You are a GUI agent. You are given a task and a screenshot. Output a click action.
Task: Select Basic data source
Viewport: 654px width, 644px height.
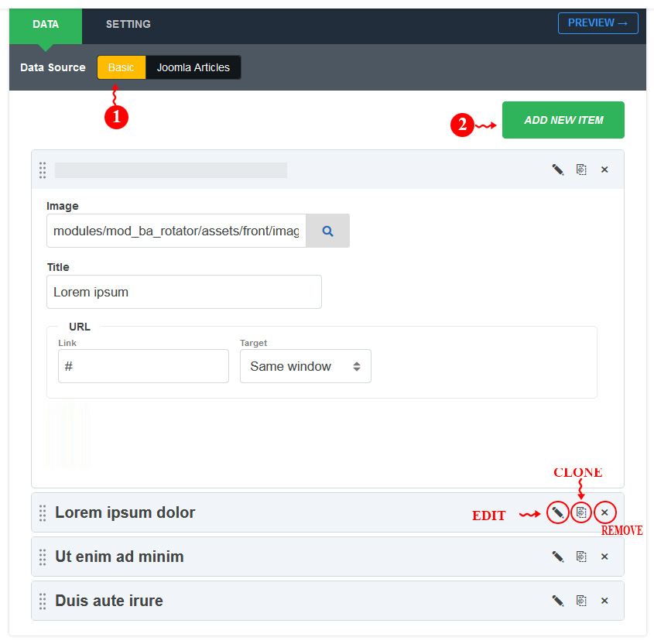(x=122, y=67)
